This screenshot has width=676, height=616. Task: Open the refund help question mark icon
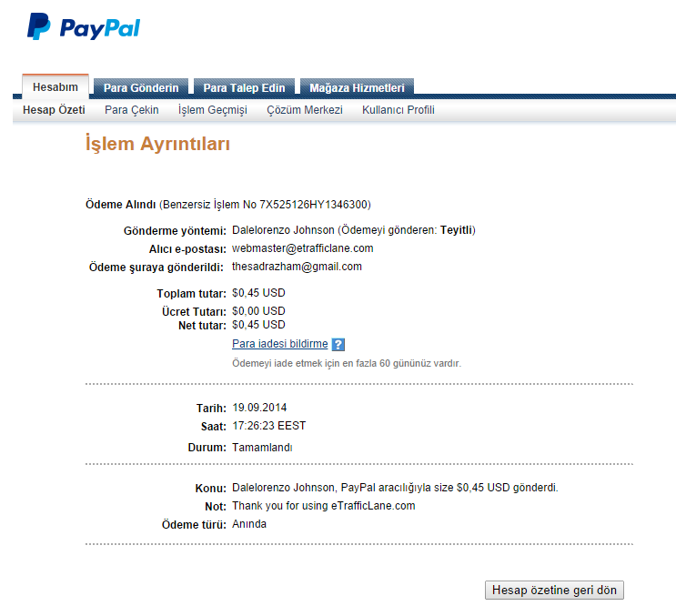tap(338, 345)
